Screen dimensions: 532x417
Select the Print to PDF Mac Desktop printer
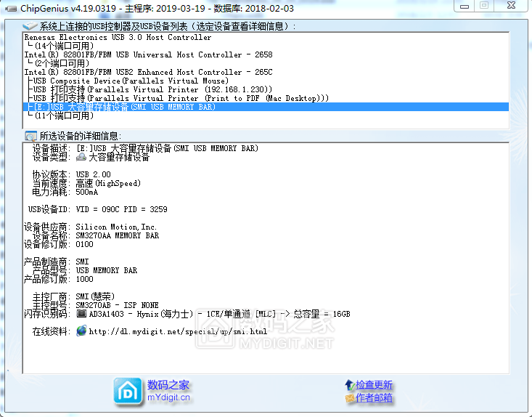(x=181, y=98)
